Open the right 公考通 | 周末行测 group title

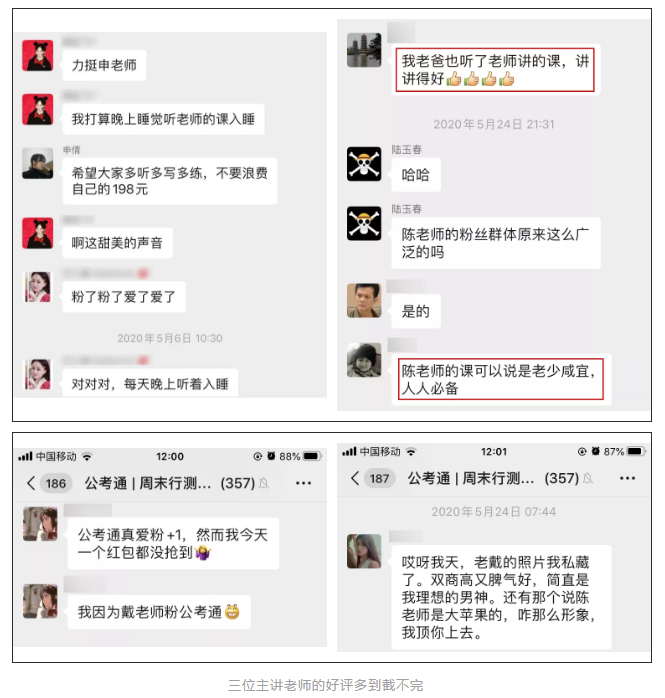click(470, 478)
